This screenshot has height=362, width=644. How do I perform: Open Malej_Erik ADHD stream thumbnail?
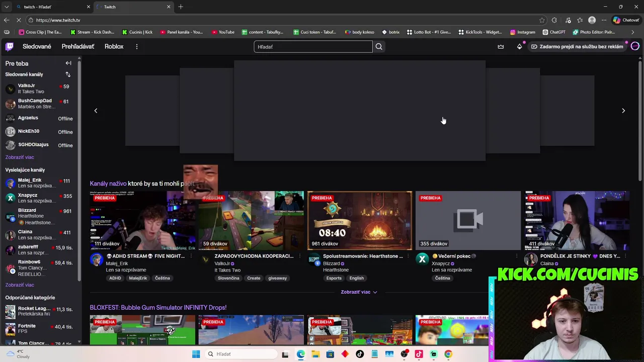[x=142, y=221]
